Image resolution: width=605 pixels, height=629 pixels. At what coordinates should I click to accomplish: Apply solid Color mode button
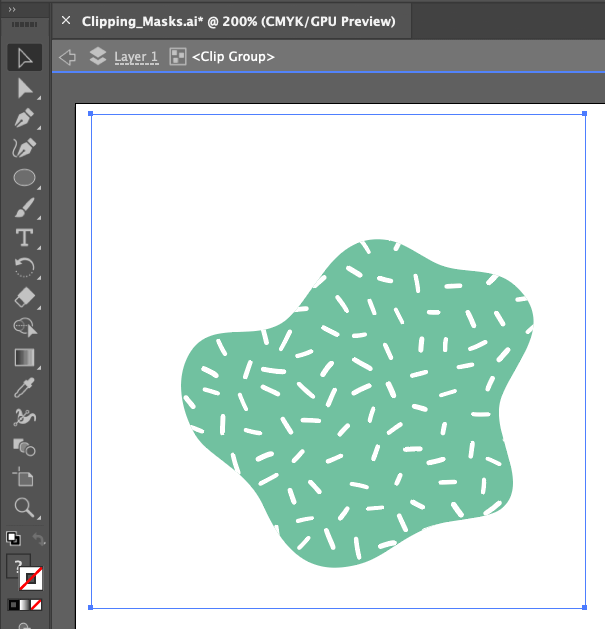point(14,605)
